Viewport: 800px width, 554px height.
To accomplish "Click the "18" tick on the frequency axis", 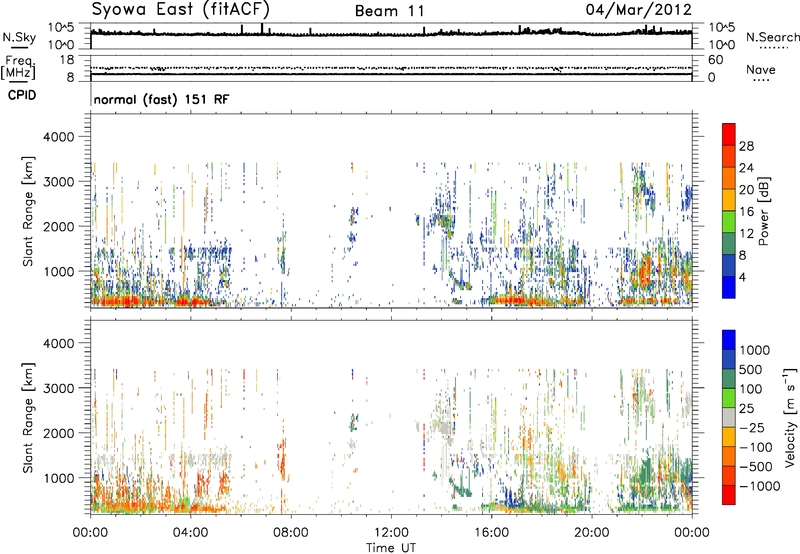I will (x=67, y=60).
